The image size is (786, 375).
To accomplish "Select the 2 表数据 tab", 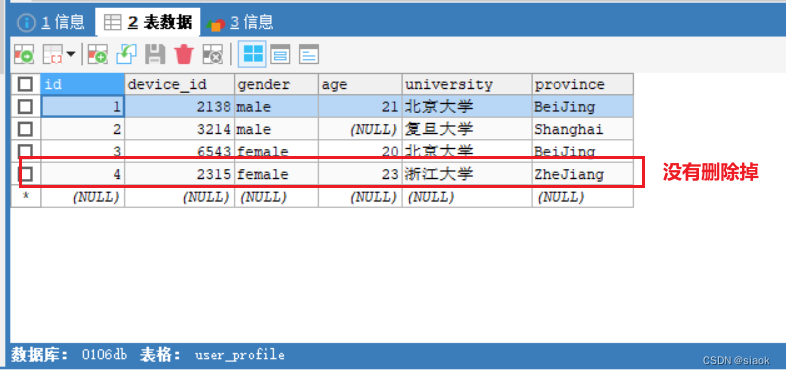I will point(147,23).
